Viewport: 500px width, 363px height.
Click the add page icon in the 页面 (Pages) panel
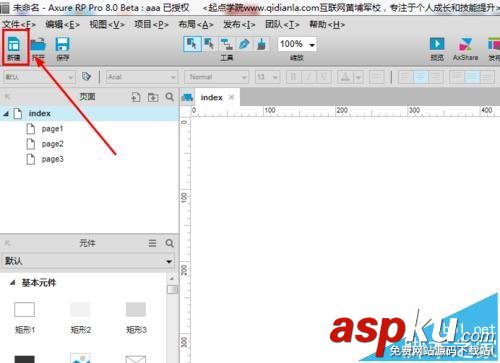pyautogui.click(x=136, y=97)
